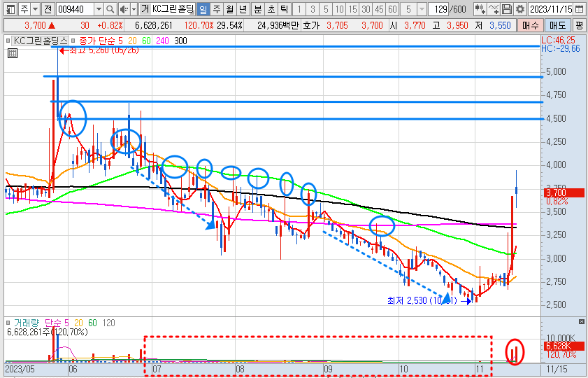
Task: Switch to the 틱 tick chart tab
Action: [284, 9]
